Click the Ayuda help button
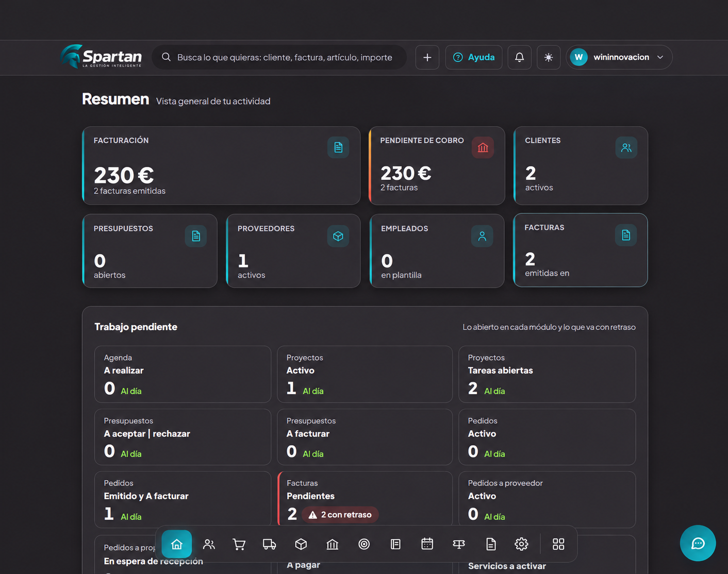Viewport: 728px width, 574px height. click(x=474, y=57)
